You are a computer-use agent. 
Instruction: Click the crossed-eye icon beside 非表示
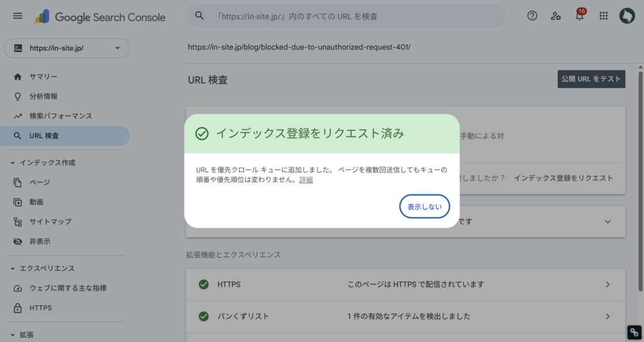pyautogui.click(x=18, y=241)
